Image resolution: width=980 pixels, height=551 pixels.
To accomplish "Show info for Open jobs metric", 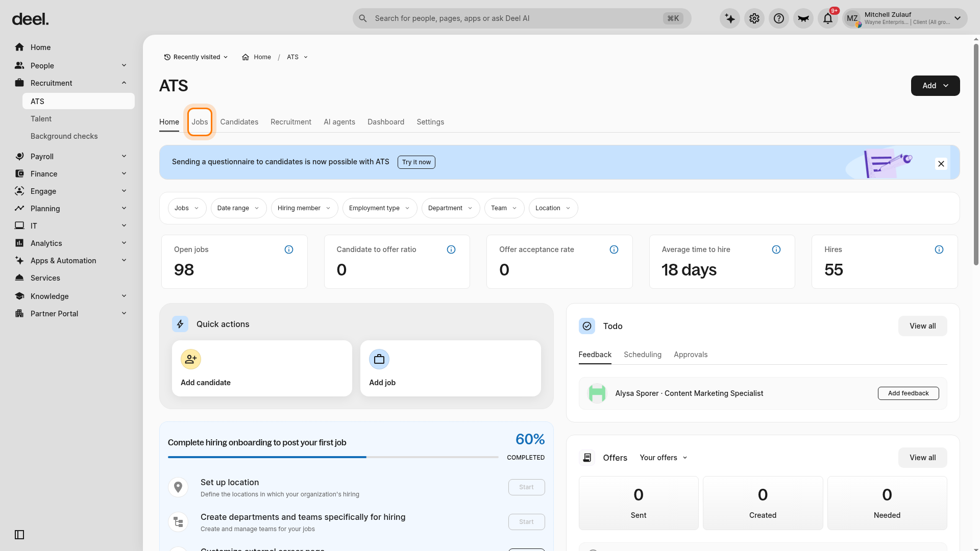I will (x=289, y=249).
